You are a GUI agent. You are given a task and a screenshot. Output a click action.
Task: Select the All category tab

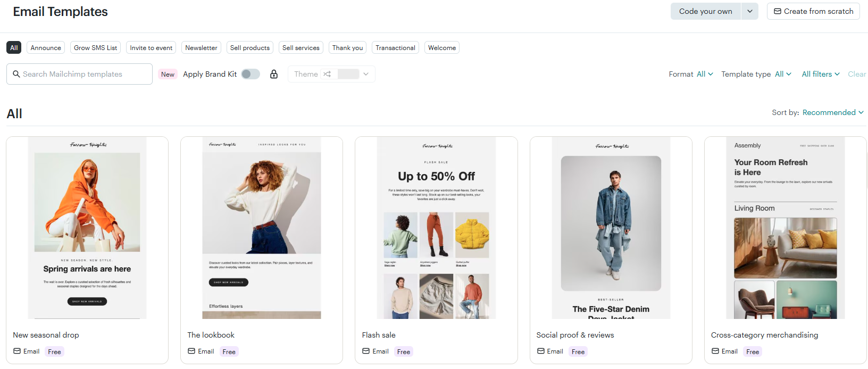[x=14, y=47]
